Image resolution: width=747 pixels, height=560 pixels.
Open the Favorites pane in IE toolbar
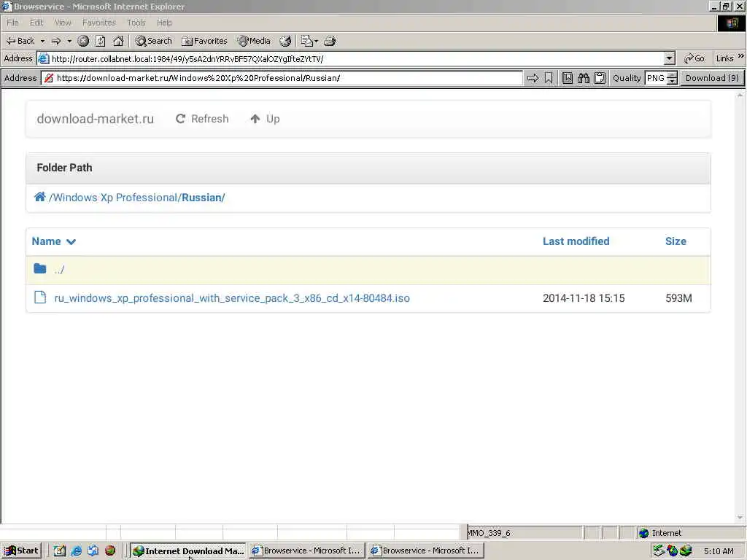(x=205, y=41)
